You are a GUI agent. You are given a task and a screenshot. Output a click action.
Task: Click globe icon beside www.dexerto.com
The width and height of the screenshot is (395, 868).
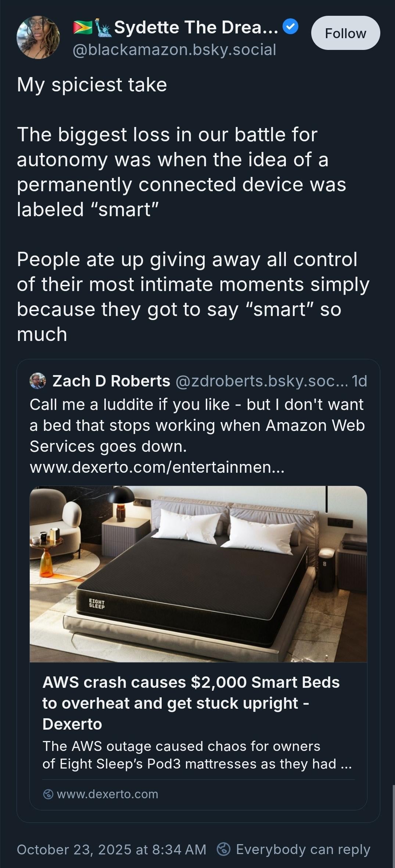pyautogui.click(x=48, y=794)
